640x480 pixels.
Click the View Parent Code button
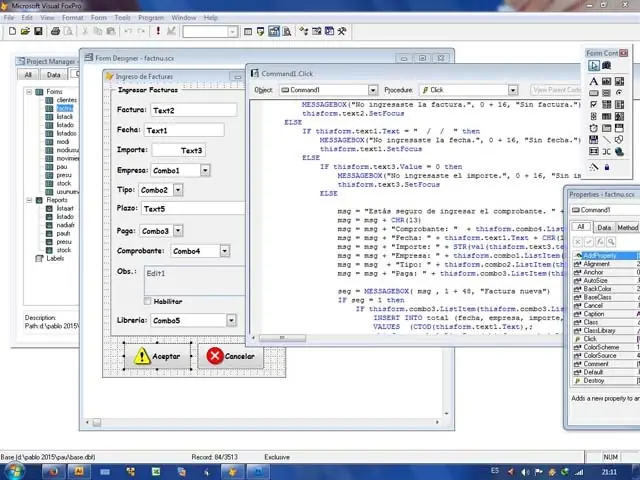click(556, 90)
